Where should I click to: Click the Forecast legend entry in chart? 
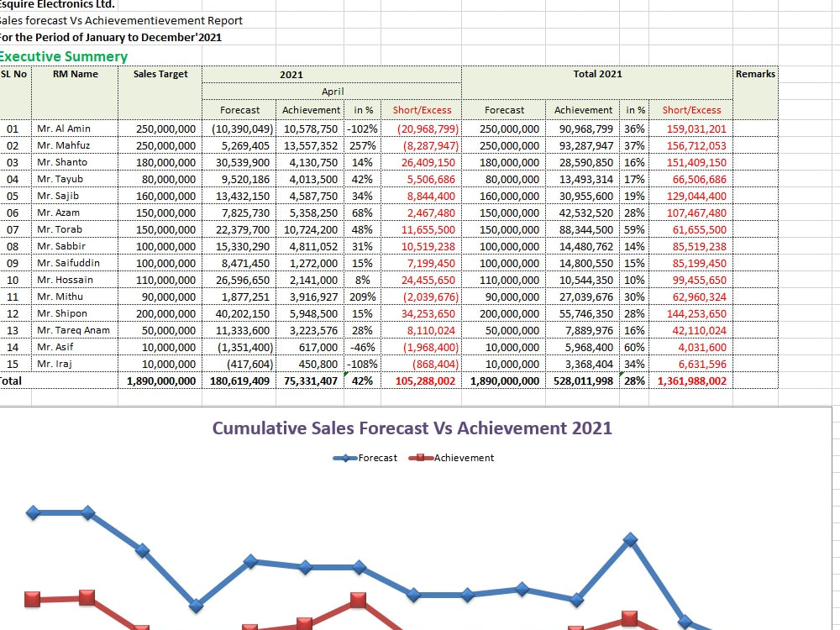pos(365,458)
